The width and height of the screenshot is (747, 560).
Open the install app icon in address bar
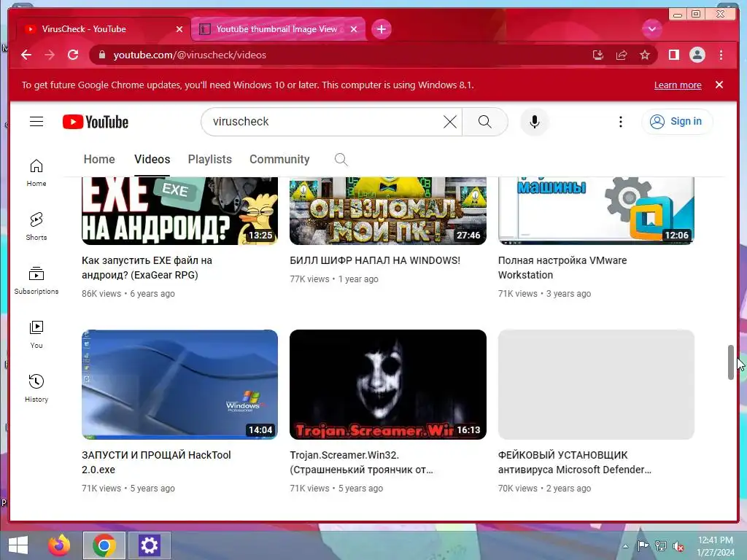[x=598, y=55]
